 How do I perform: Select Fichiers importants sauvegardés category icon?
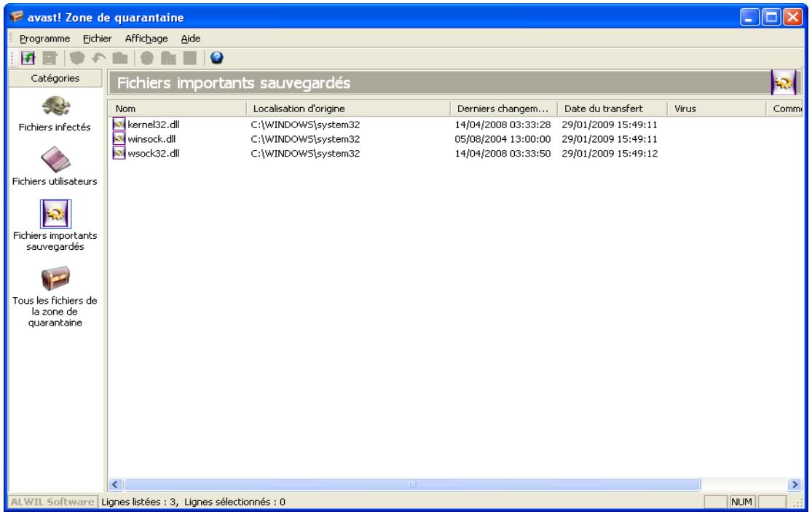tap(55, 213)
